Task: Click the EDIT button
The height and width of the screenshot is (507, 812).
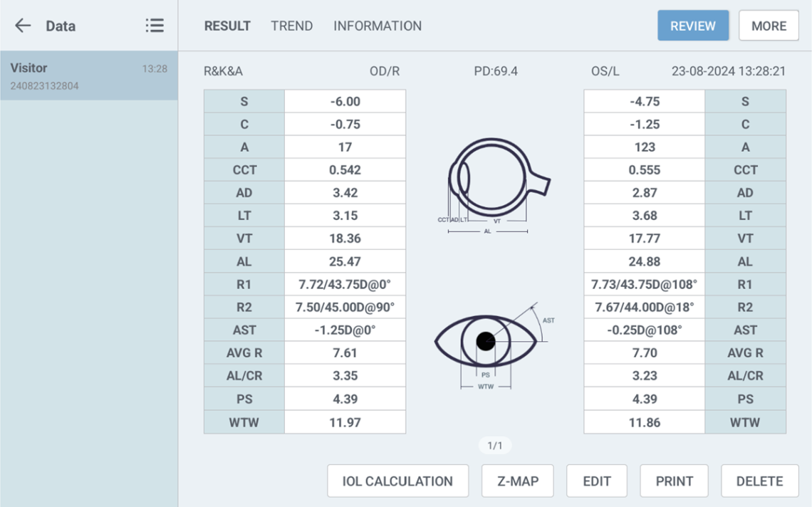Action: pyautogui.click(x=597, y=481)
